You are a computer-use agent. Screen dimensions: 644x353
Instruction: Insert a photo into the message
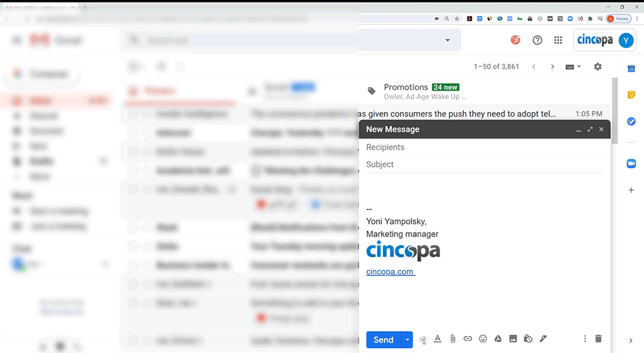[x=513, y=339]
